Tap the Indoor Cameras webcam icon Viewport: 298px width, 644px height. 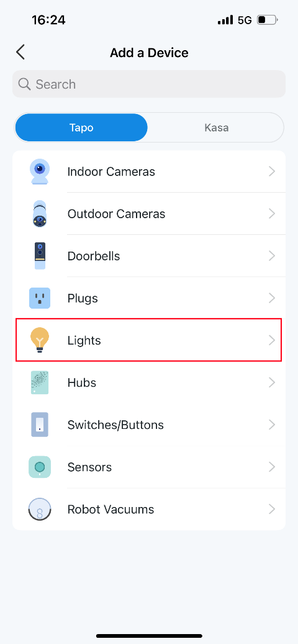(x=40, y=171)
